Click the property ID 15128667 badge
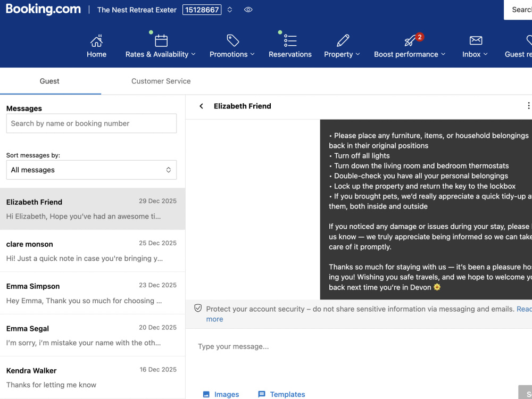This screenshot has width=532, height=399. click(202, 10)
